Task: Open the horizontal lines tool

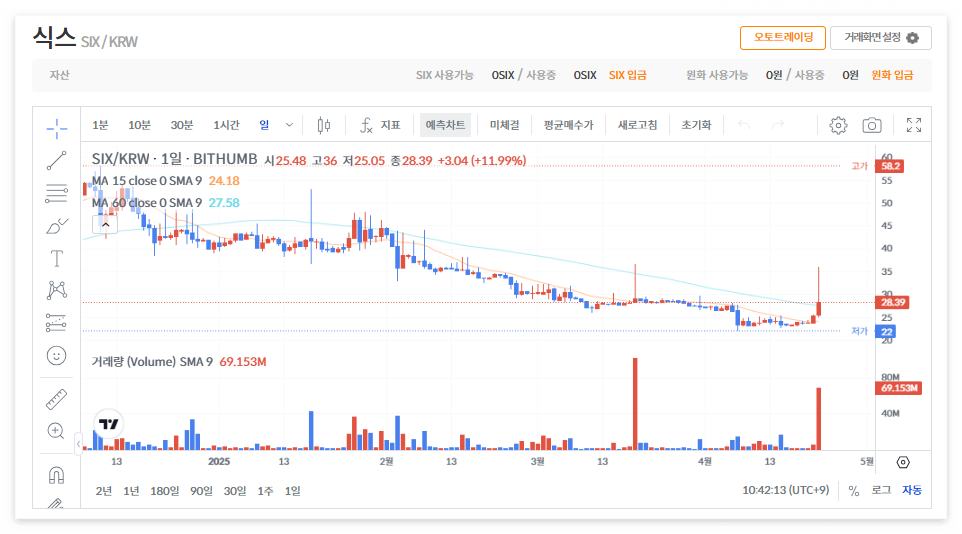Action: 56,193
